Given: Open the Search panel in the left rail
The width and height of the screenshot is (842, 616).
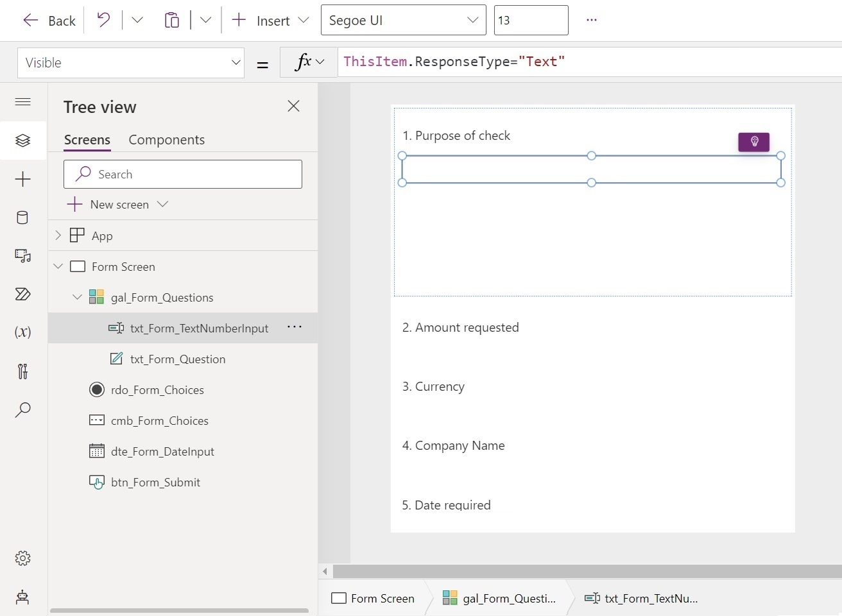Looking at the screenshot, I should click(22, 410).
